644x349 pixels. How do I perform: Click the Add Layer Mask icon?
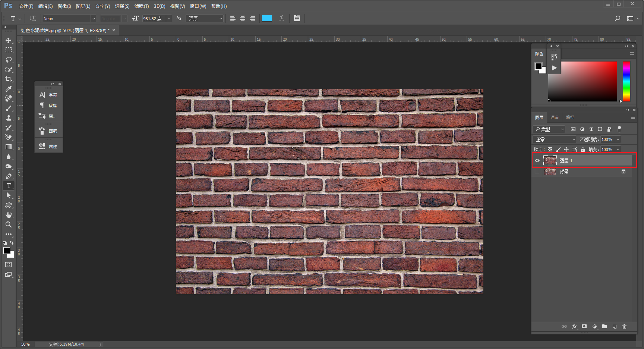584,327
